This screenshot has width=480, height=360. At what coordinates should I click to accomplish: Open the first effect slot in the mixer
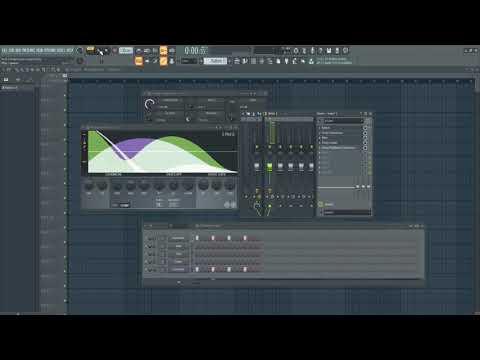341,128
